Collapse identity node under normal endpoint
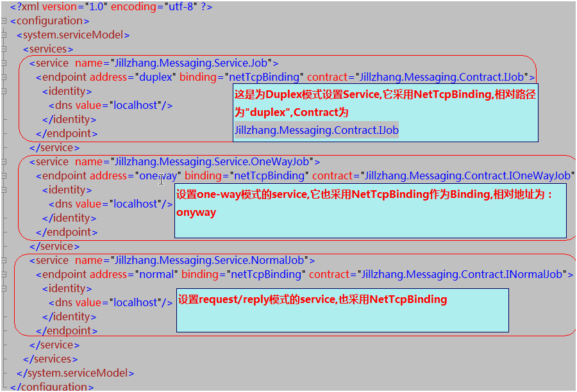577x392 pixels. click(x=4, y=289)
